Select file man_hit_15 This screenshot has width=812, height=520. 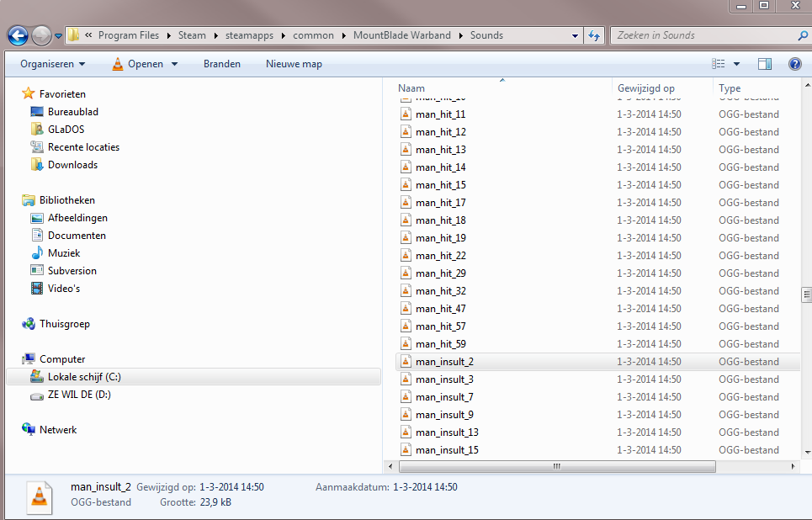tap(441, 184)
